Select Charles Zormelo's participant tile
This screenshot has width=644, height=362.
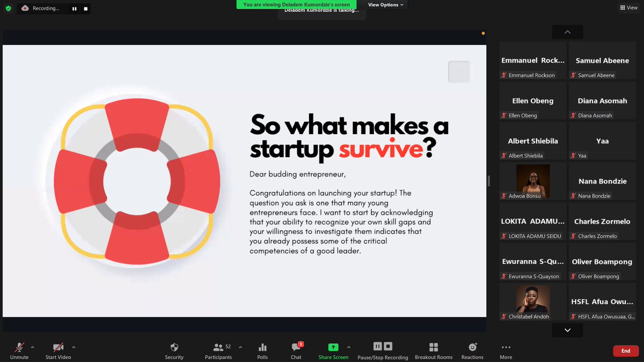click(x=602, y=221)
